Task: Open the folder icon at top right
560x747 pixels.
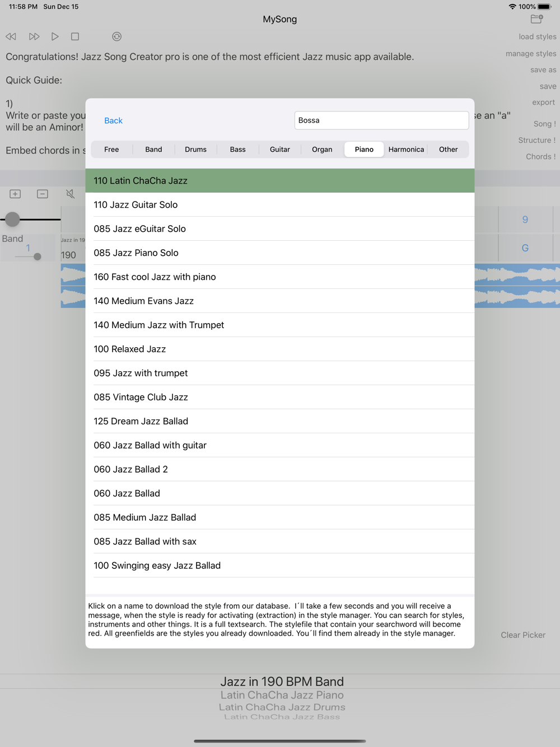Action: [536, 19]
